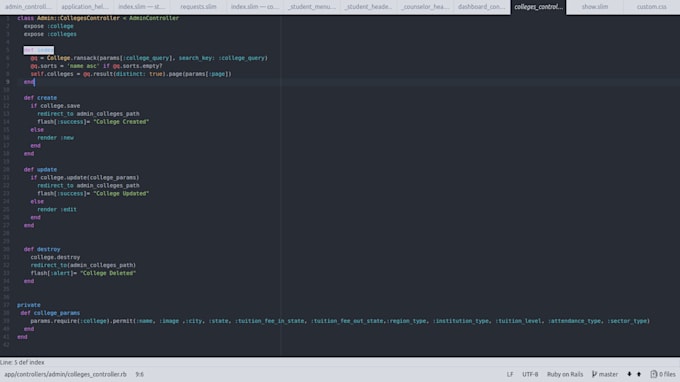Image resolution: width=680 pixels, height=382 pixels.
Task: Open the 0 files git status
Action: coord(663,374)
